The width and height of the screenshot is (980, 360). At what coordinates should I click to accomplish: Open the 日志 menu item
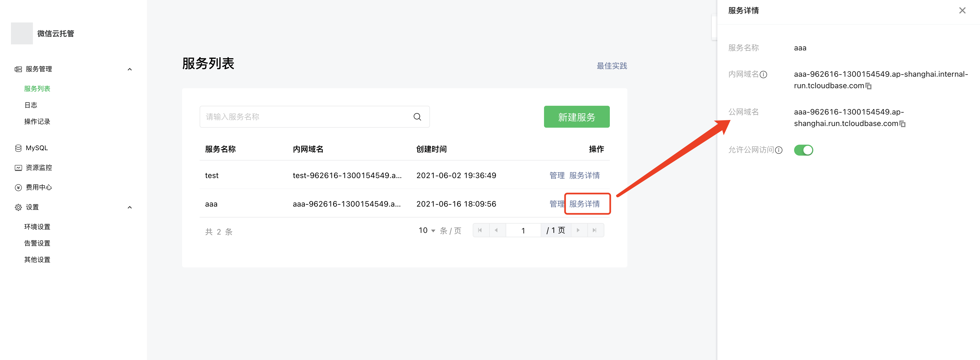tap(31, 105)
